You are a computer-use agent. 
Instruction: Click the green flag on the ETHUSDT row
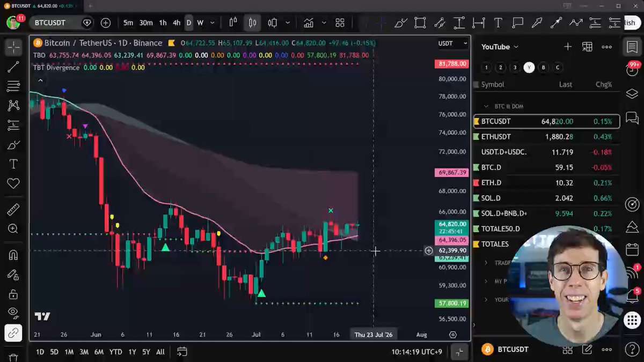(476, 137)
